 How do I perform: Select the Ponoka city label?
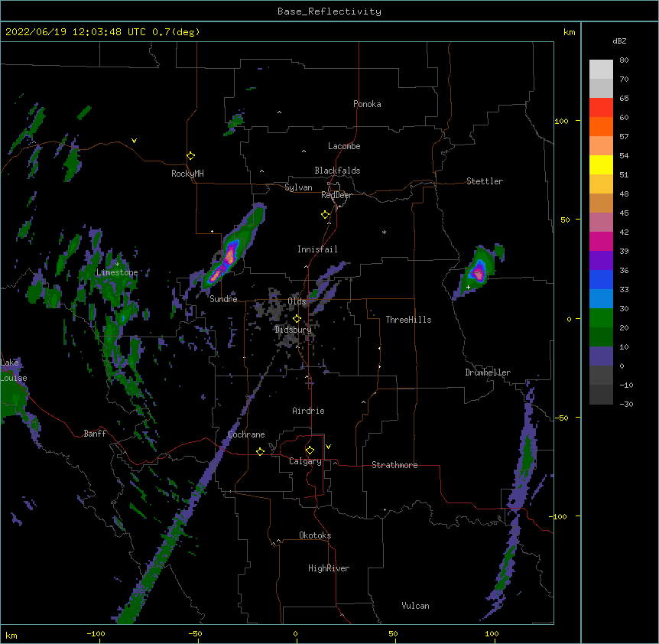[367, 104]
